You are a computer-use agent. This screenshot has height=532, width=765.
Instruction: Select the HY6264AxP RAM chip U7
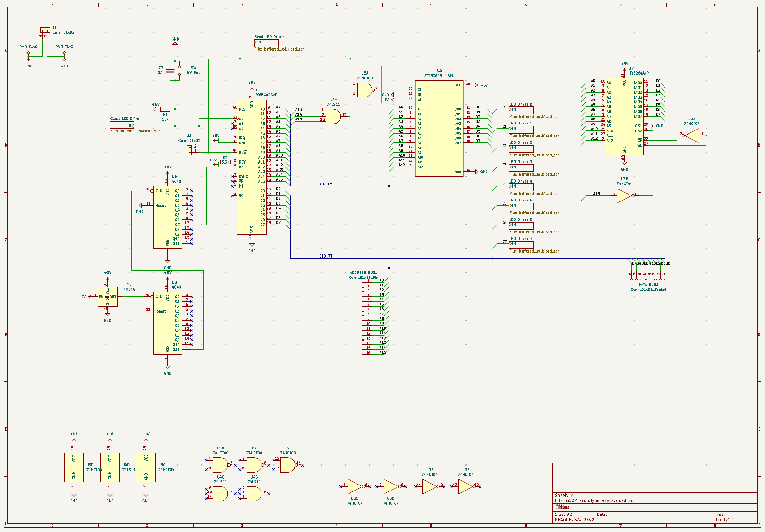[624, 116]
